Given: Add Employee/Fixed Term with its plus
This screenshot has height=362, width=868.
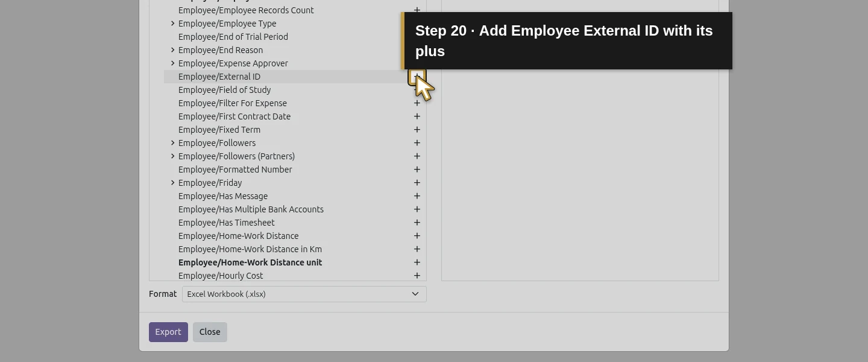Looking at the screenshot, I should (417, 130).
